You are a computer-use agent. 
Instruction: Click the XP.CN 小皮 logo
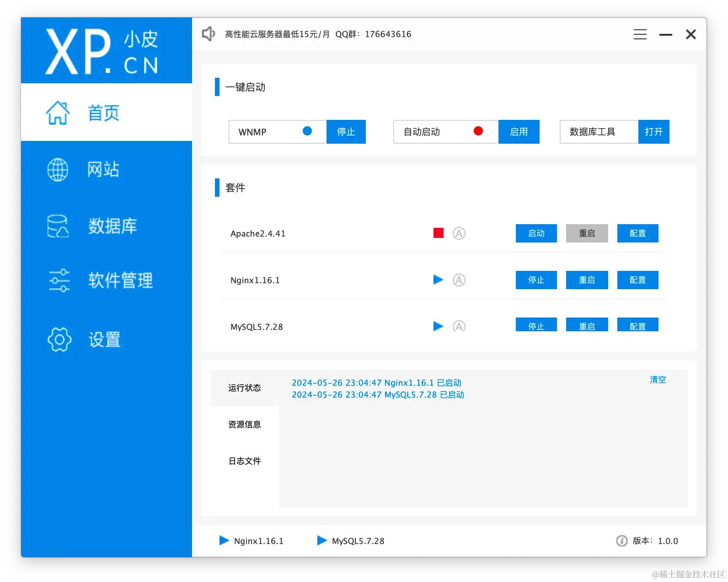pyautogui.click(x=102, y=51)
